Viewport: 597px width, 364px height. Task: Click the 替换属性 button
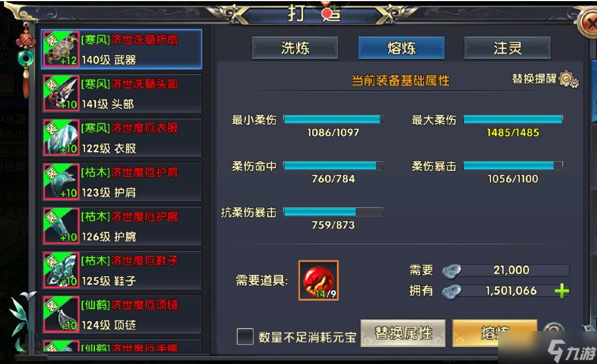pos(403,333)
